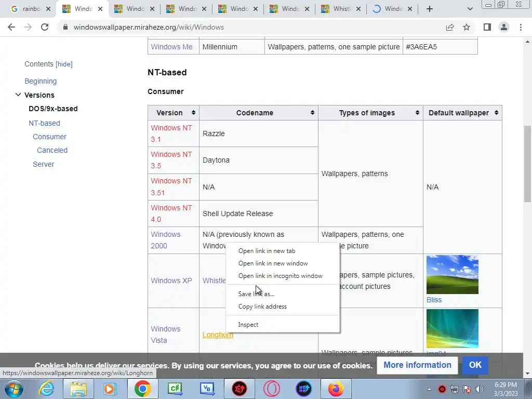Open the Windows Me link
The image size is (532, 399).
pyautogui.click(x=171, y=47)
